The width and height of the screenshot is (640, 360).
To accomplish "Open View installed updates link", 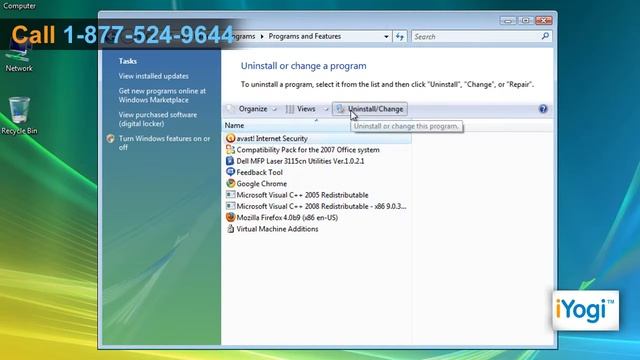I will coord(153,76).
